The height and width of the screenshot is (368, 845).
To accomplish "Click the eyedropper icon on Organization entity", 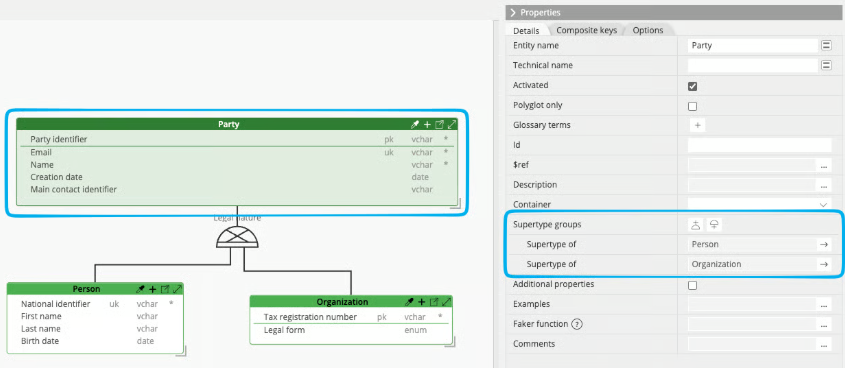I will 410,302.
